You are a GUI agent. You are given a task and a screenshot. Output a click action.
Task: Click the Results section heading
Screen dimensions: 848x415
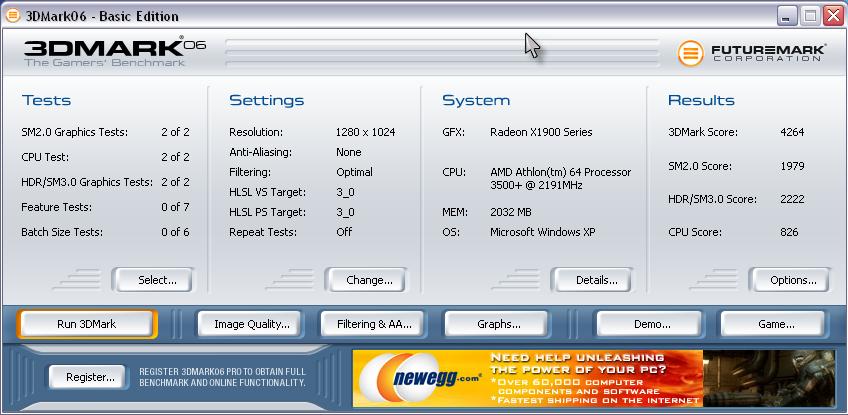(701, 100)
